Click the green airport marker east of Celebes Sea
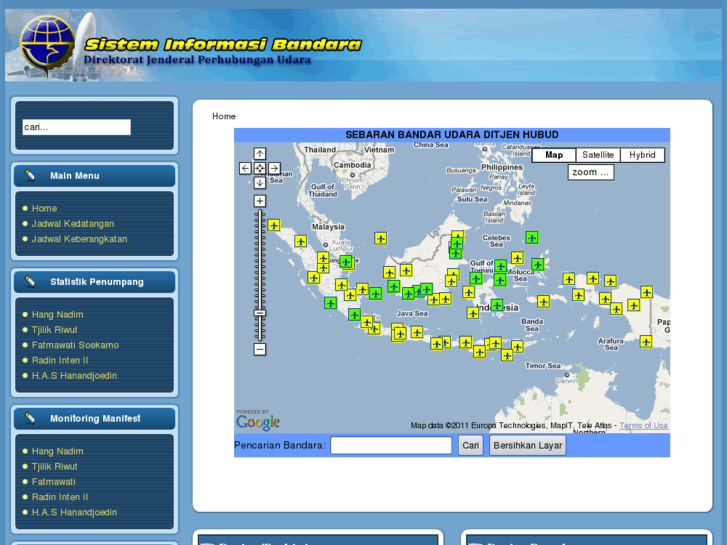 click(532, 238)
